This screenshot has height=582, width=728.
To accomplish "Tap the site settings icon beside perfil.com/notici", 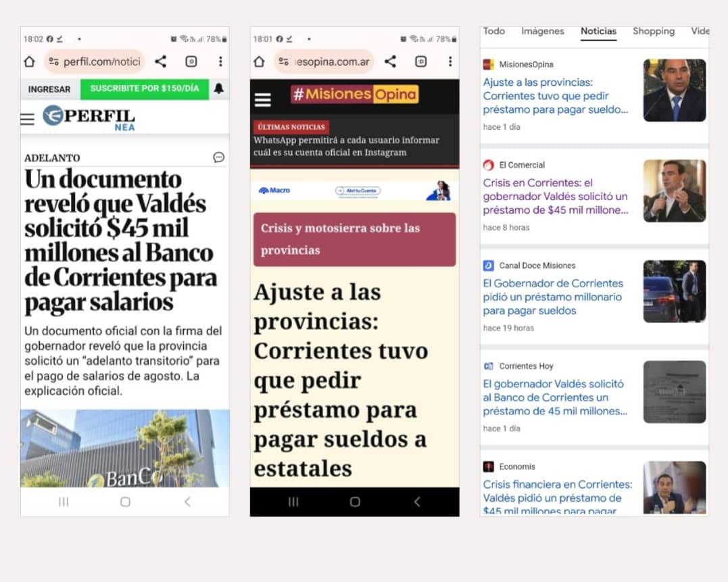I will pos(54,62).
